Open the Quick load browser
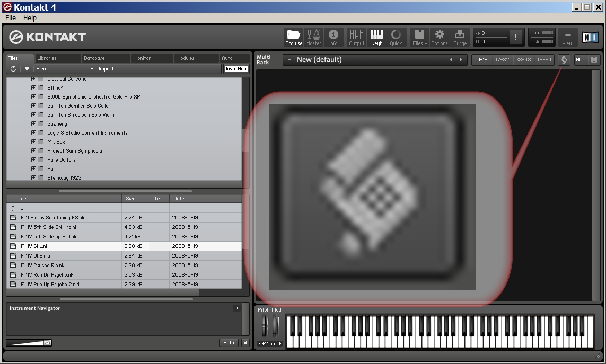The image size is (606, 364). click(396, 38)
